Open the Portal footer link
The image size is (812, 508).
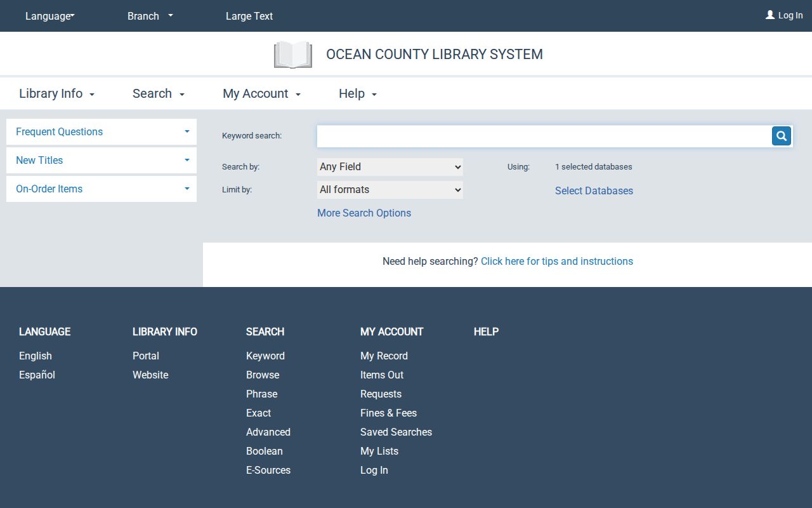point(146,356)
